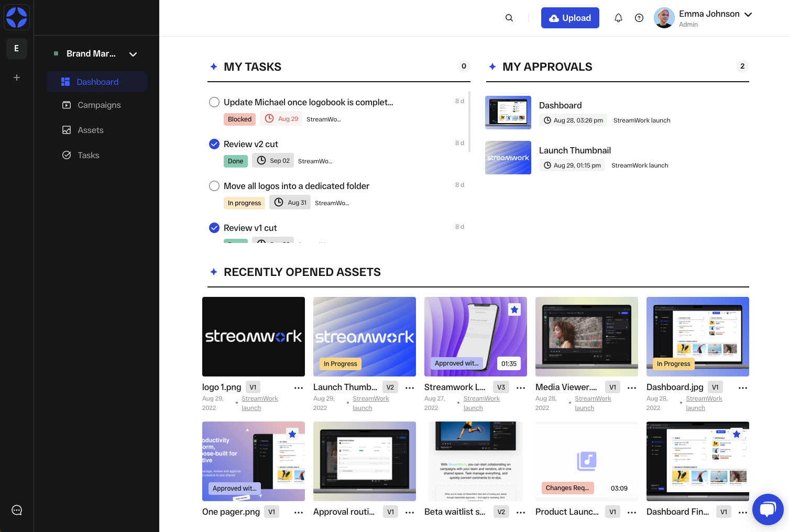Screen dimensions: 789x532
Task: Open the logo 1.png thumbnail
Action: point(254,337)
